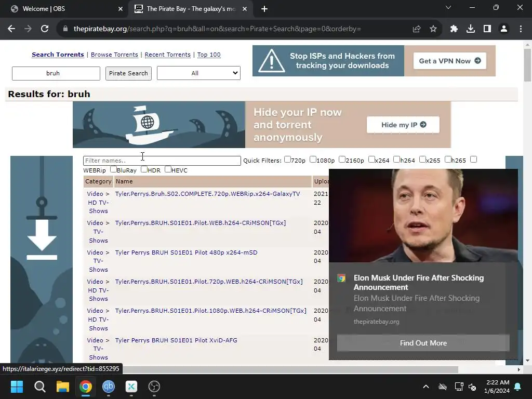Open Chrome downloads icon

(x=471, y=29)
